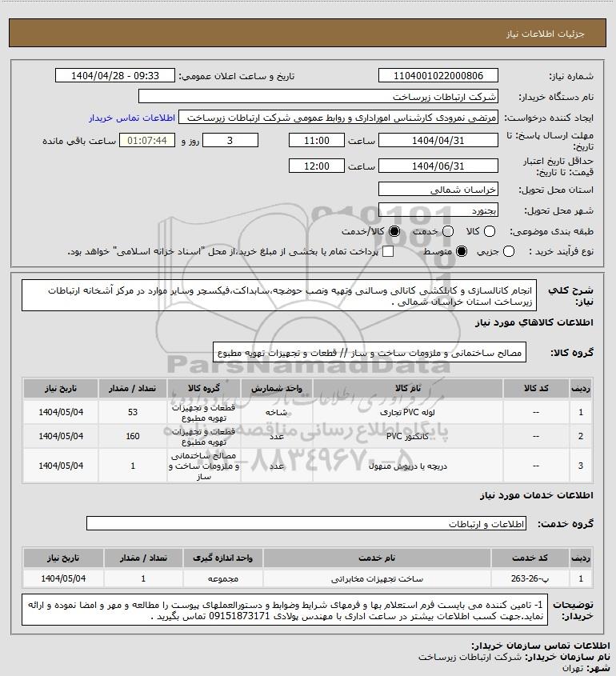
Task: Select the کالا radio button
Action: click(490, 231)
